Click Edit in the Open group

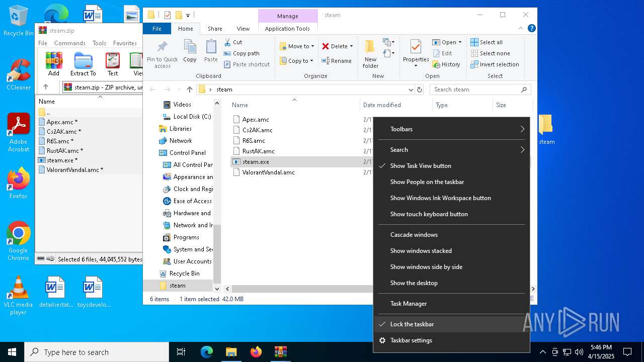(x=442, y=53)
